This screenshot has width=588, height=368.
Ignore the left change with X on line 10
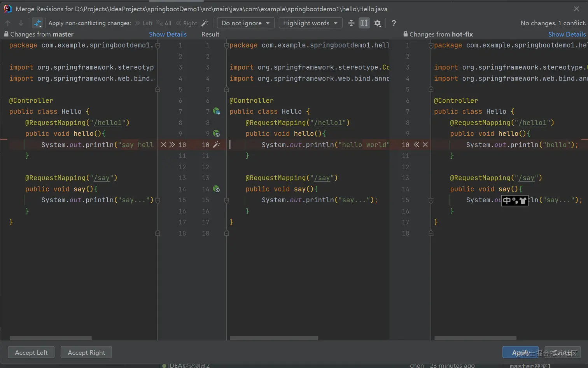pyautogui.click(x=164, y=145)
